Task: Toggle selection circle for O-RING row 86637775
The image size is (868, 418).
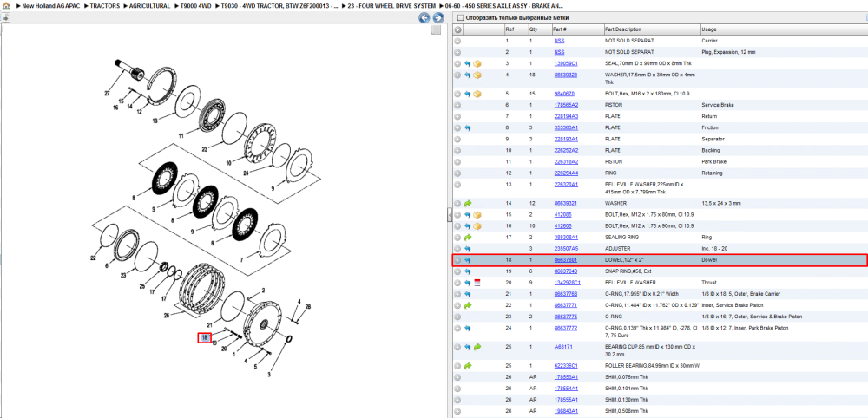Action: 457,317
